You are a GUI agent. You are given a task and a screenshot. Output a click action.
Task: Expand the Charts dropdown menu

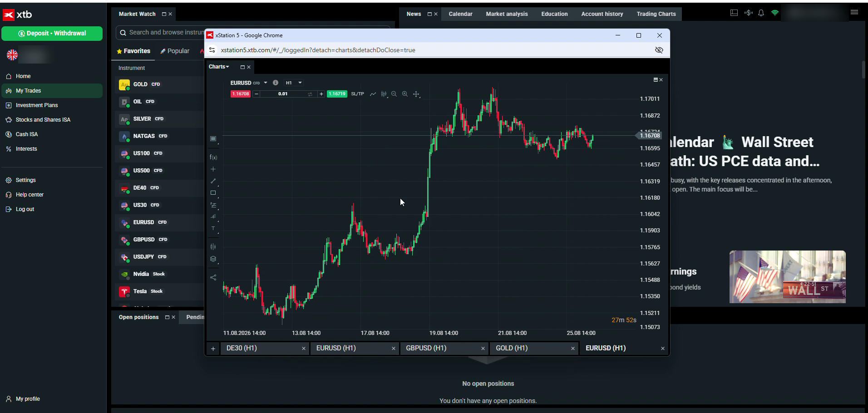click(x=219, y=67)
